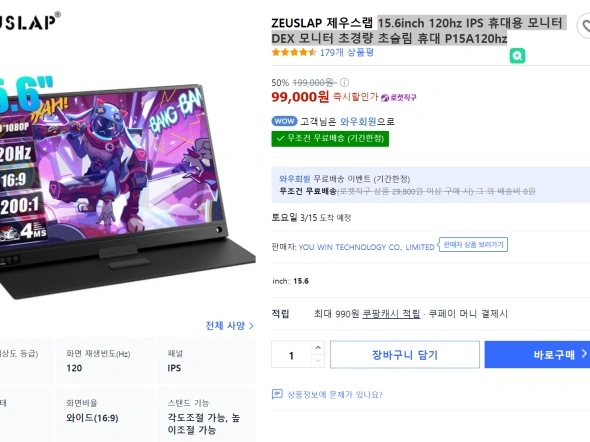The width and height of the screenshot is (590, 442).
Task: Open the 와우회원 membership link
Action: [358, 122]
